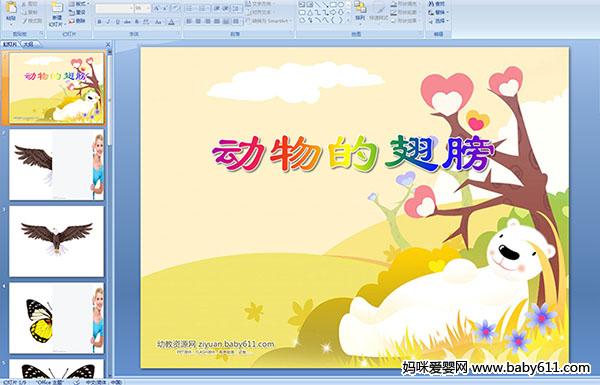Toggle Justify text alignment

(217, 21)
